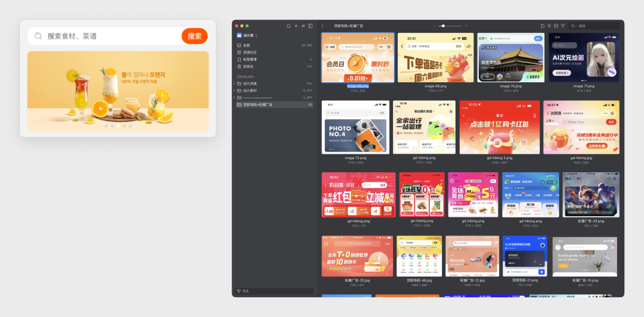The width and height of the screenshot is (644, 317).
Task: Click the orange 搜索 button
Action: [194, 36]
